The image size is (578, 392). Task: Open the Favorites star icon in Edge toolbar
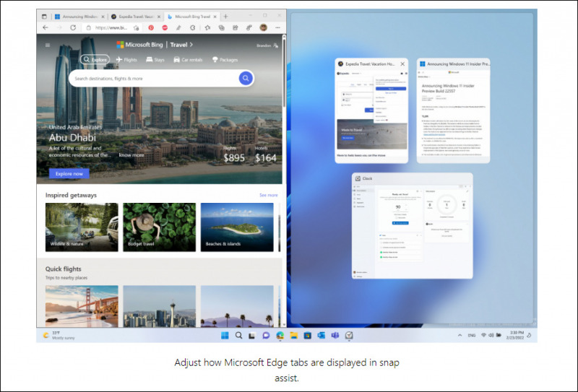(207, 27)
